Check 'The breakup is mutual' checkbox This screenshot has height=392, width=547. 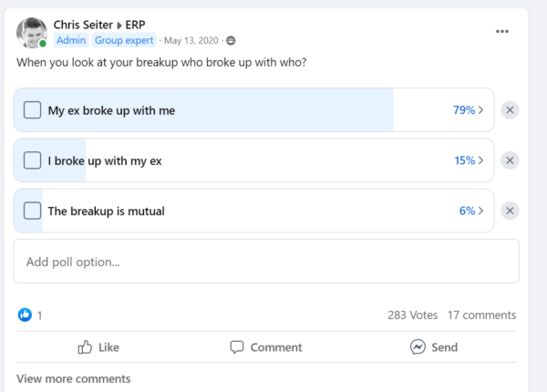tap(33, 211)
